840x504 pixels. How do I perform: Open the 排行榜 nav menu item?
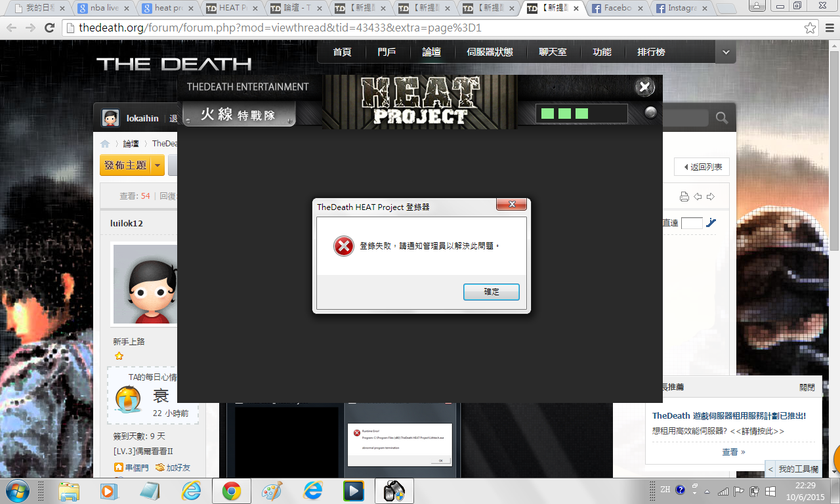click(651, 52)
